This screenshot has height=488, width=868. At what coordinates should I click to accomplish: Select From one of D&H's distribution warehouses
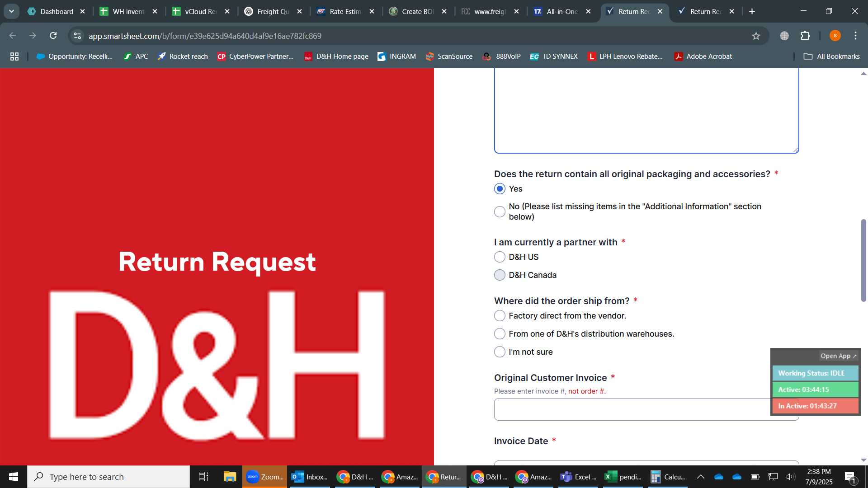click(500, 334)
